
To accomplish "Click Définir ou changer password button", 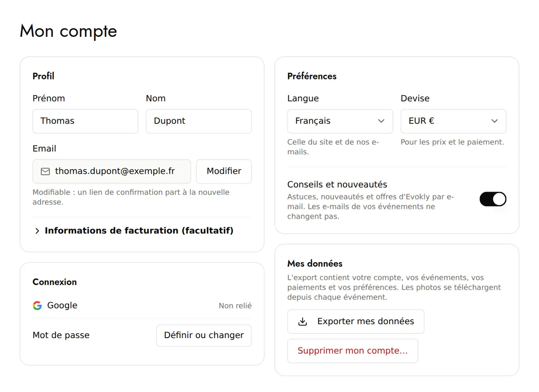I will click(204, 335).
